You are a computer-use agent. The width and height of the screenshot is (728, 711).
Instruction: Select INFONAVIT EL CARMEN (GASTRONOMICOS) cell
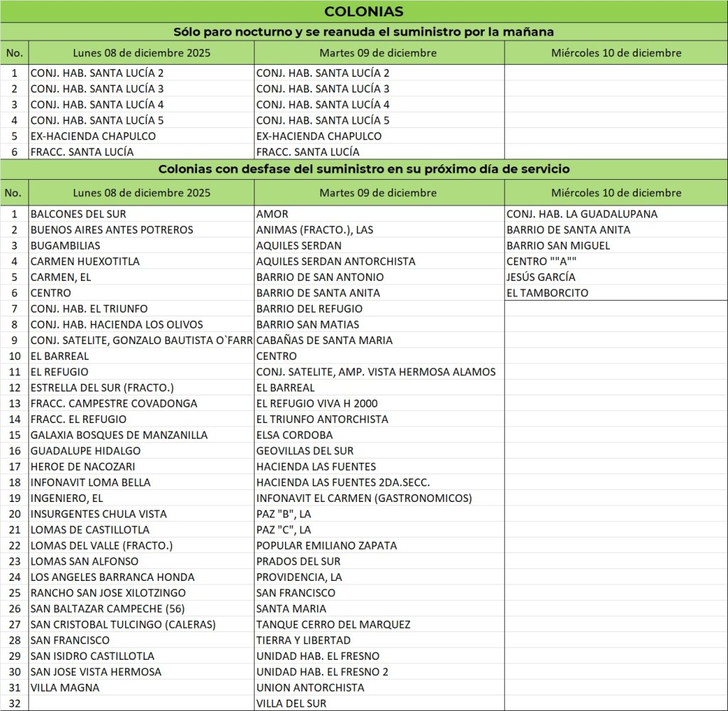[364, 498]
